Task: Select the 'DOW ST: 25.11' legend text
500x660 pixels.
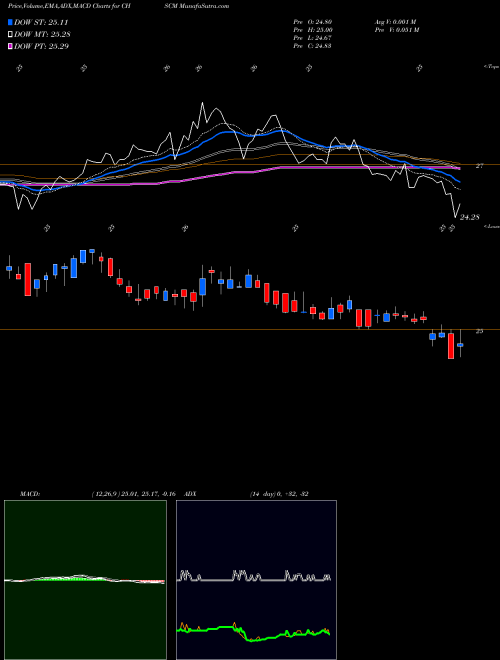Action: [41, 23]
